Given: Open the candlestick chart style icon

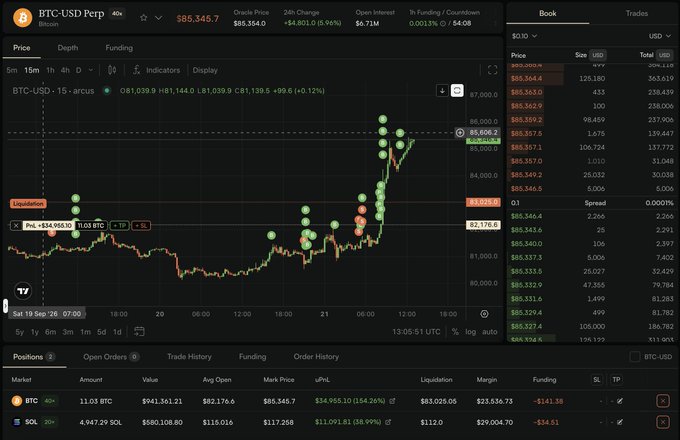Looking at the screenshot, I should (x=112, y=70).
